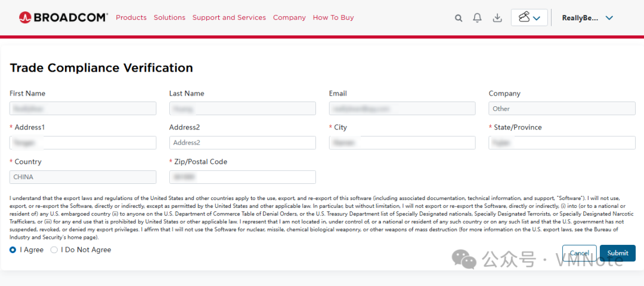Screen dimensions: 644x286
Task: Expand the ReallyBe... account menu
Action: tap(587, 18)
